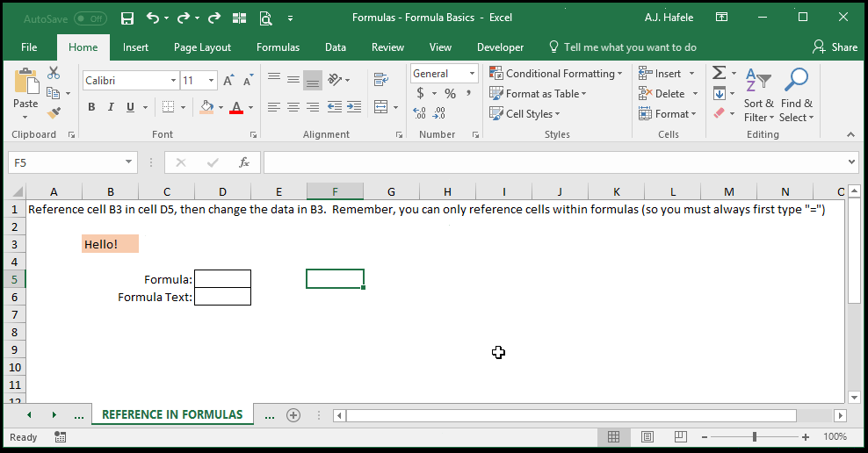Click the Print Preview icon in title bar
This screenshot has width=868, height=453.
pos(265,18)
